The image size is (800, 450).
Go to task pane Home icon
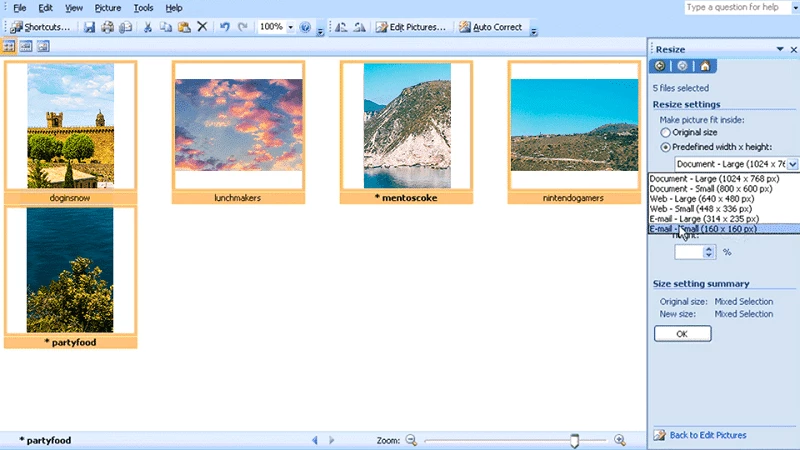click(705, 66)
